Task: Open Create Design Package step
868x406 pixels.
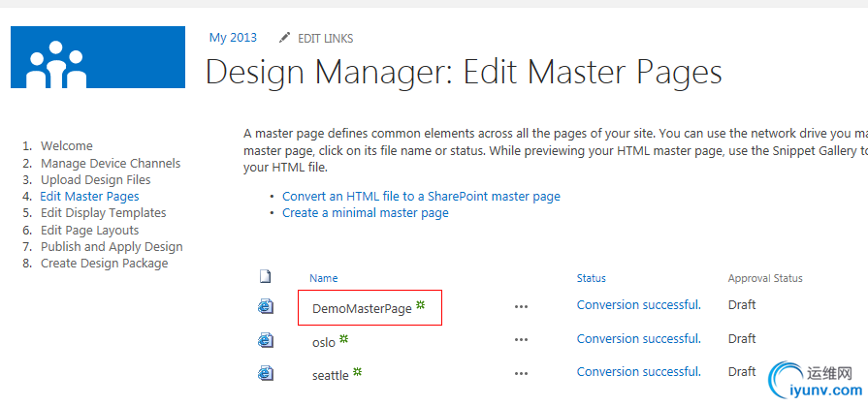Action: [x=104, y=264]
